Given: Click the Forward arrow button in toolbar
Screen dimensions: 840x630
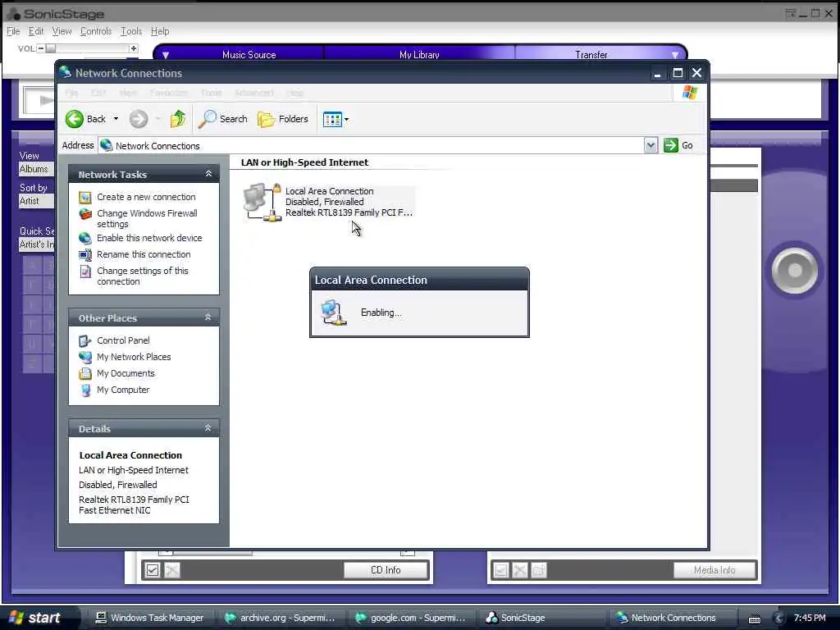Looking at the screenshot, I should (x=138, y=119).
